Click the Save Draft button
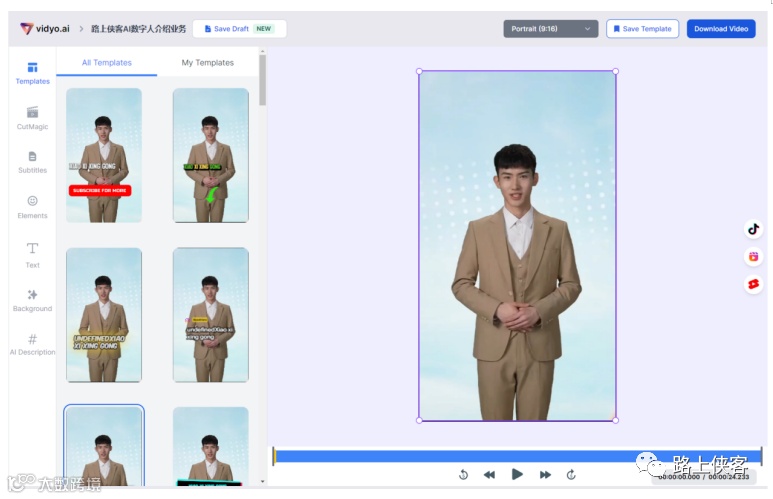Screen dimensions: 773x499 (240, 29)
